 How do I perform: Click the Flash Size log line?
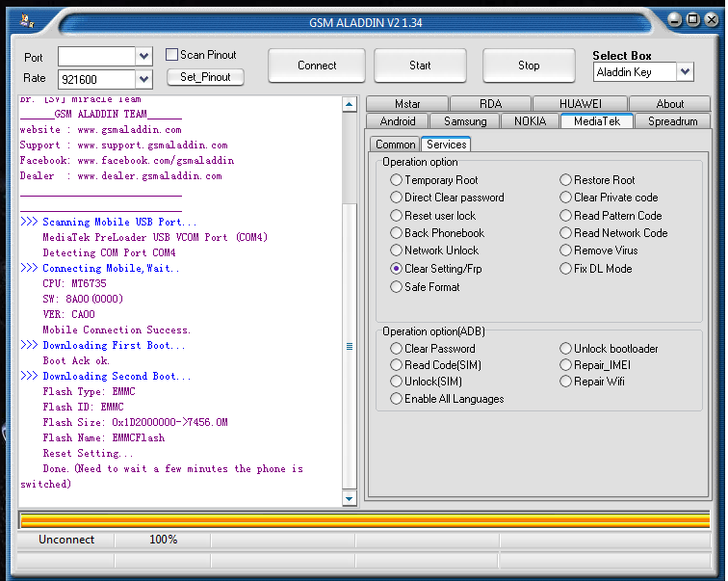click(x=135, y=422)
